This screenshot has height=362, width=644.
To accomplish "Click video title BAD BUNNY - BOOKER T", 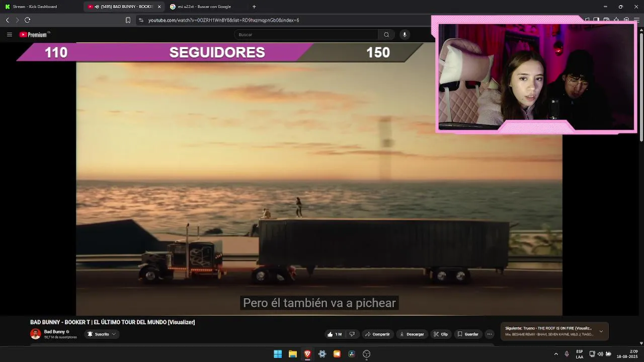I will (x=112, y=322).
